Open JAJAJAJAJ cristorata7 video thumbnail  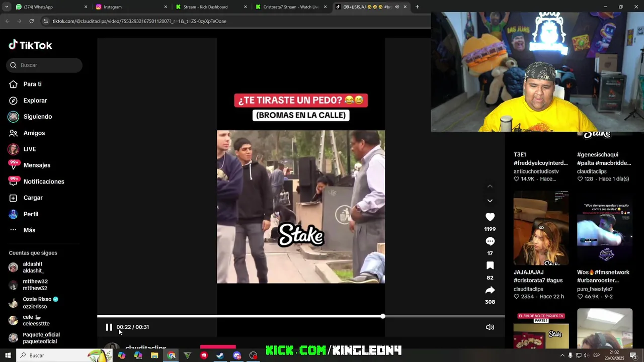(541, 228)
